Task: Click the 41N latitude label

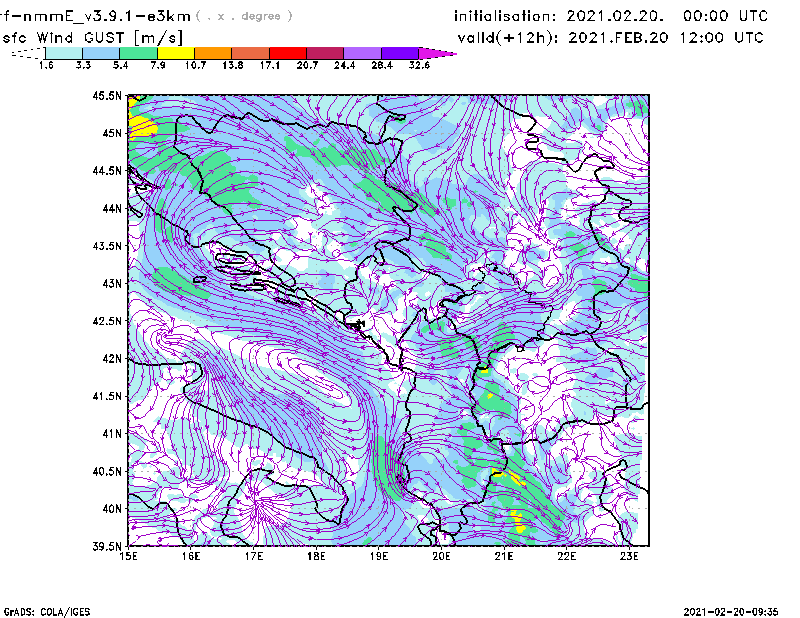Action: [x=112, y=433]
